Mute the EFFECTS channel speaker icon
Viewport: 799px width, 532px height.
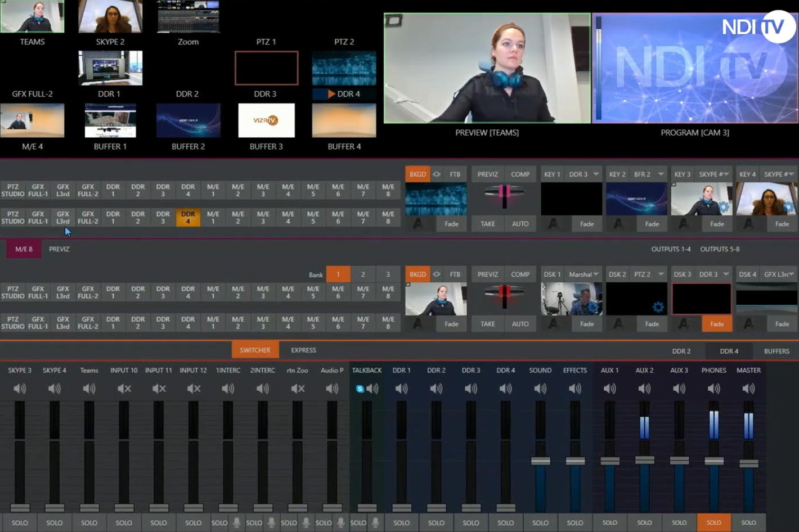(575, 389)
